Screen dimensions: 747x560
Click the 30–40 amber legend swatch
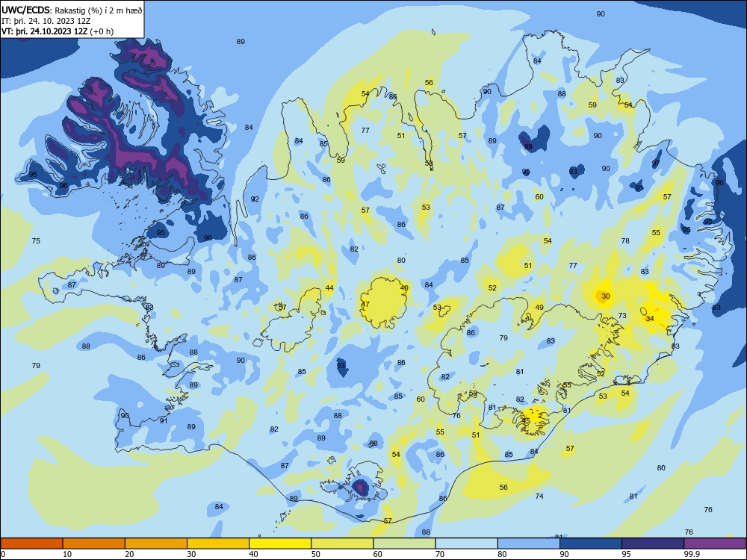[218, 544]
